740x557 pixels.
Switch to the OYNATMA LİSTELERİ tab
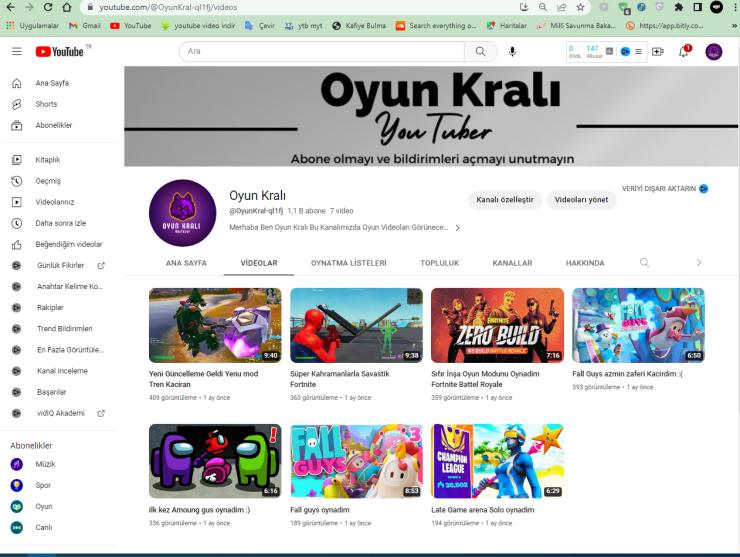tap(348, 263)
